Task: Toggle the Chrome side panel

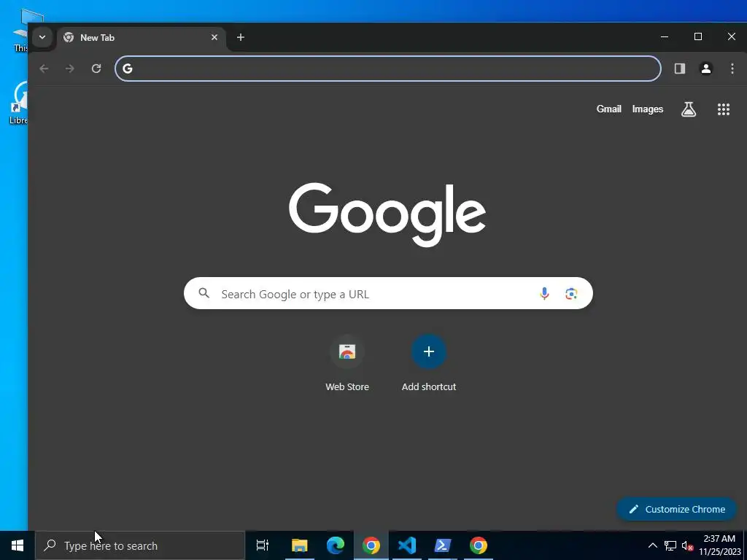Action: [680, 69]
